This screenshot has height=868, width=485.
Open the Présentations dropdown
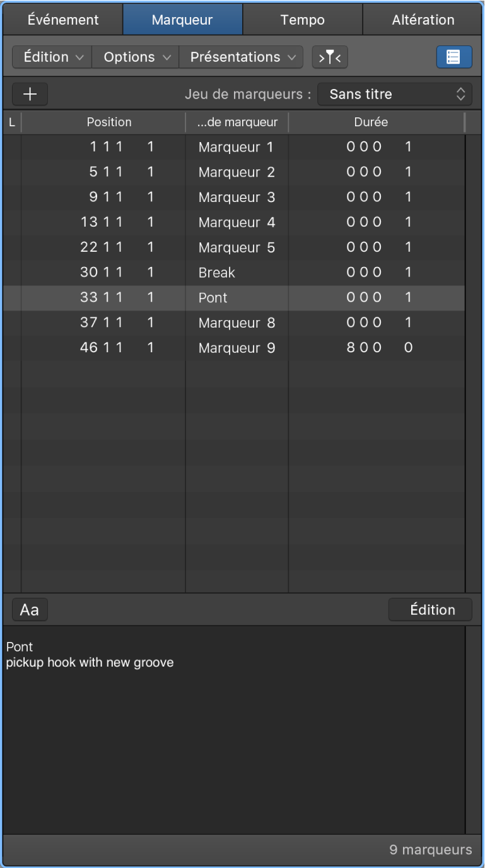242,57
